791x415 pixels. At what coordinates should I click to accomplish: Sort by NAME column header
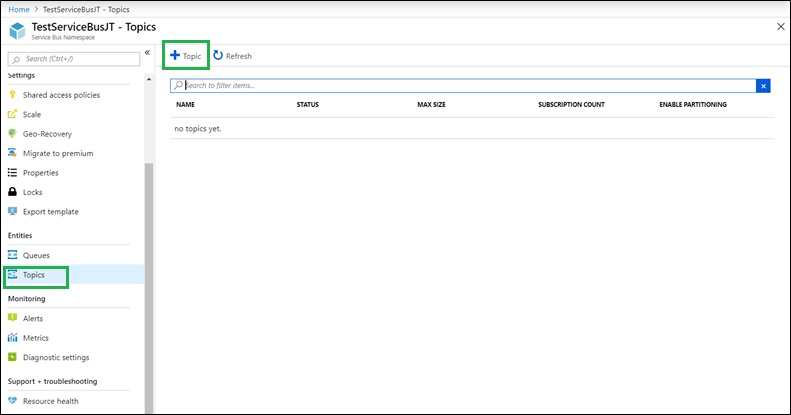(185, 104)
